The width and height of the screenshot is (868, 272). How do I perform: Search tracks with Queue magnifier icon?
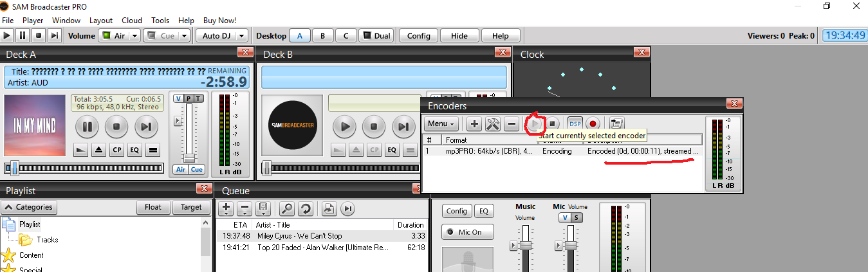[x=287, y=208]
